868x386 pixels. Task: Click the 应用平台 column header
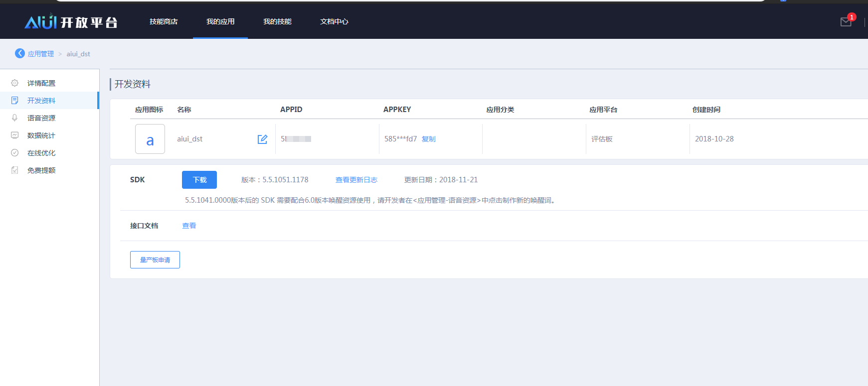603,110
